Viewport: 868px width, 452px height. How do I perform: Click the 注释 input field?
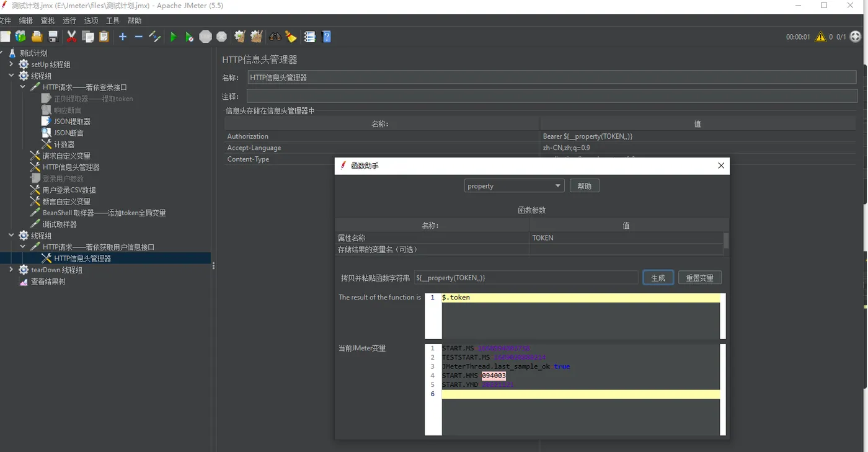pyautogui.click(x=552, y=96)
